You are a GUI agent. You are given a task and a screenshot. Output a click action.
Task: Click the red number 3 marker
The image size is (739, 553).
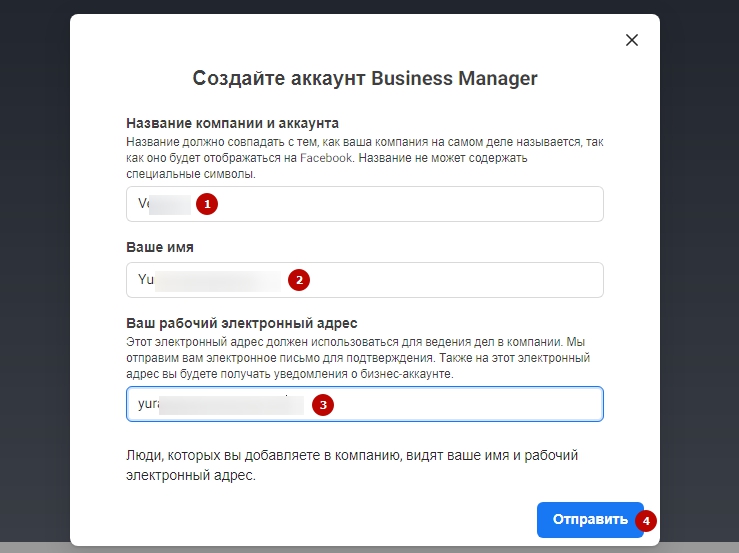point(322,405)
